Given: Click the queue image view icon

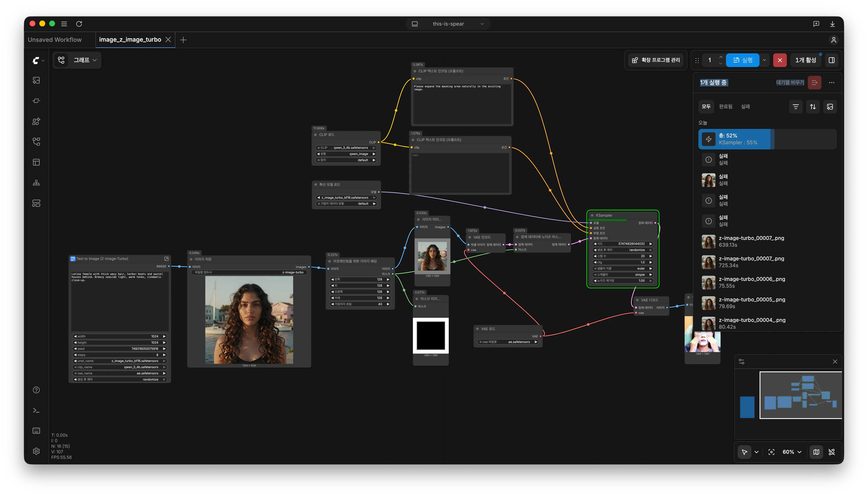Looking at the screenshot, I should (830, 107).
